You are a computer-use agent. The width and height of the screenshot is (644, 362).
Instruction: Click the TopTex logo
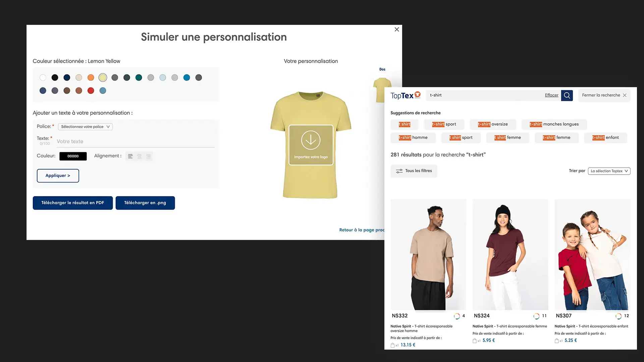[x=406, y=96]
